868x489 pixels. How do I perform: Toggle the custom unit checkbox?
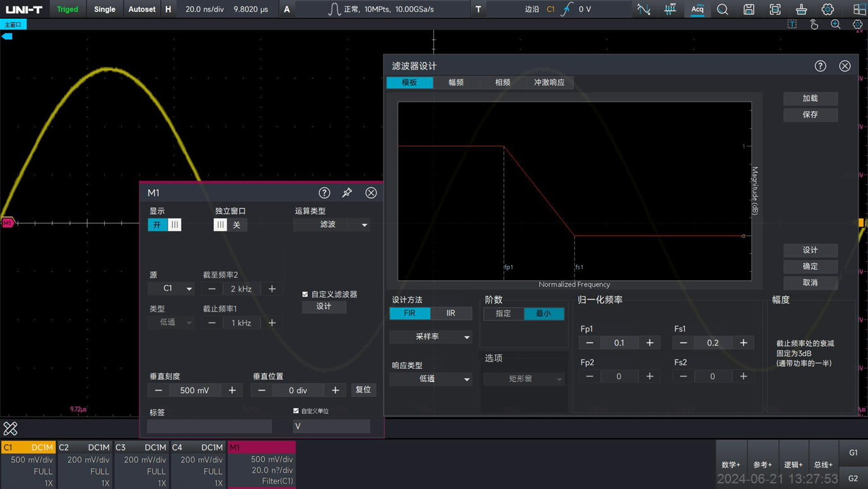[x=296, y=411]
